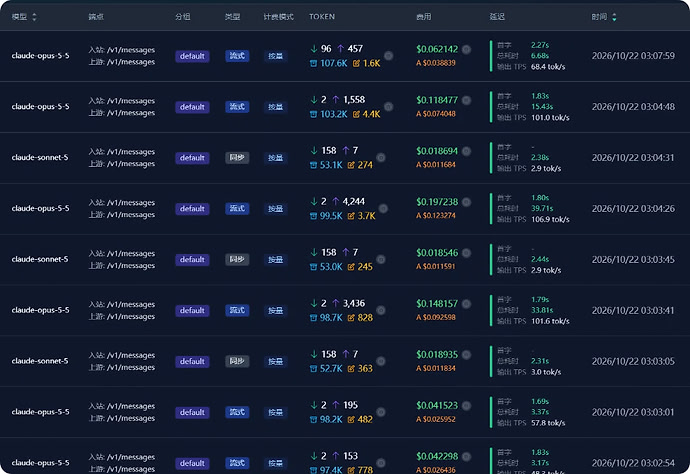Click the orange cost A $0.092598
This screenshot has height=474, width=690.
pos(436,317)
